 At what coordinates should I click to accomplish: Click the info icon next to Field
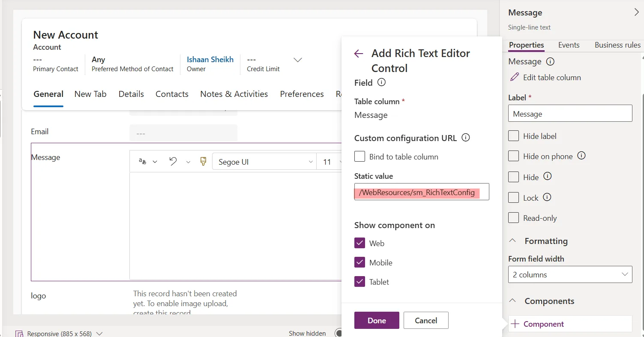(x=381, y=82)
